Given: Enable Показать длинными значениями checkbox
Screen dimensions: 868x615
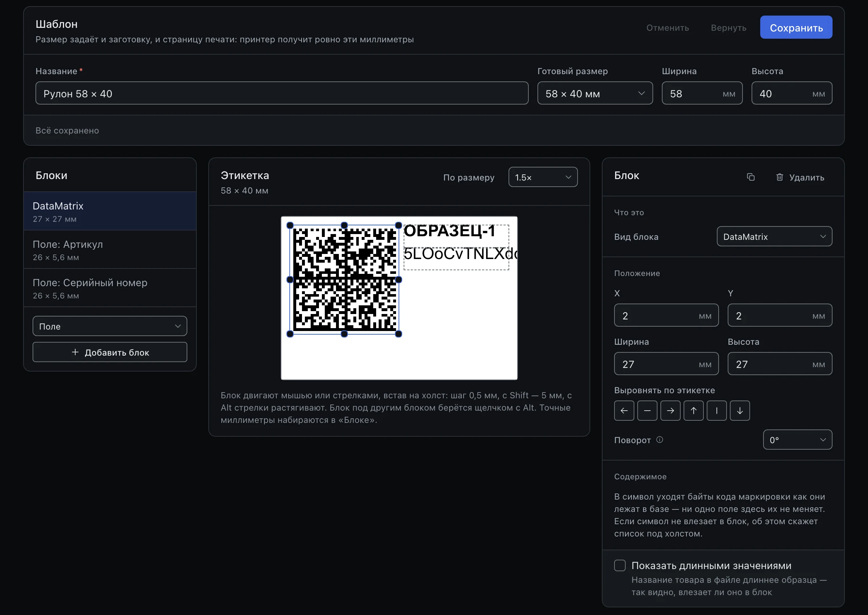Looking at the screenshot, I should coord(620,565).
